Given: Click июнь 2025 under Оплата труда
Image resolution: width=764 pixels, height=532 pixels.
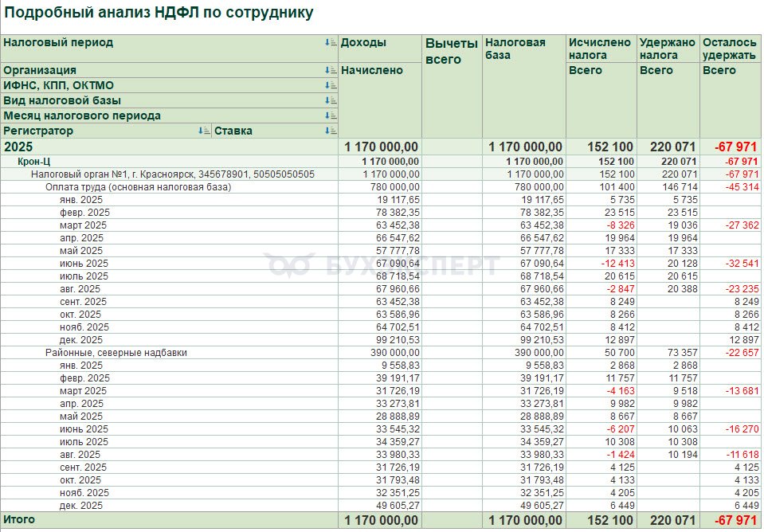Looking at the screenshot, I should click(x=84, y=263).
